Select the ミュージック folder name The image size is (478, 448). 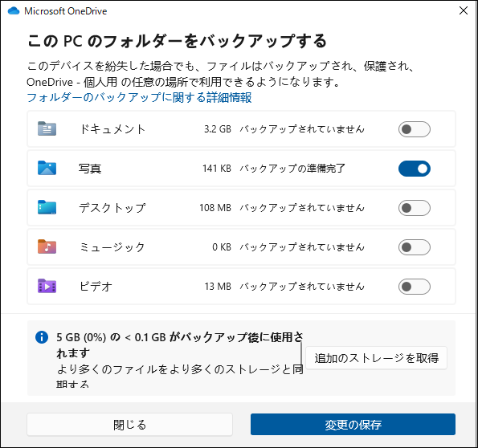point(112,247)
